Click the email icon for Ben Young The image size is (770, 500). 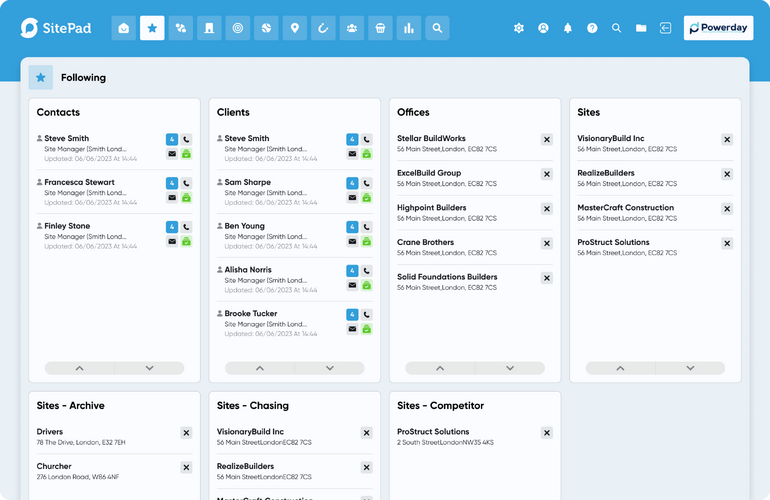coord(352,241)
